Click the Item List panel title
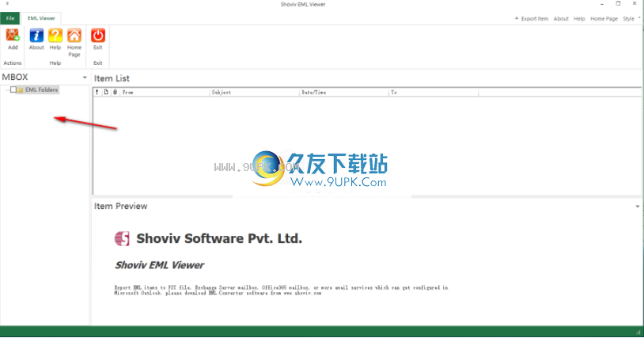The width and height of the screenshot is (644, 338). click(112, 78)
